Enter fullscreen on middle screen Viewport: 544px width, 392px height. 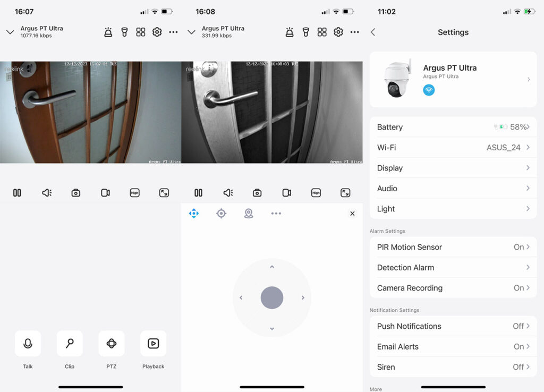pos(345,193)
